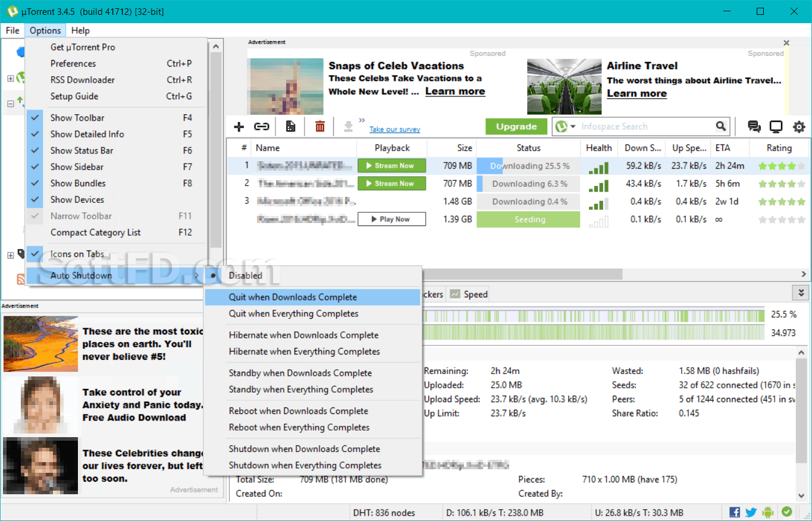Toggle Icons on Tabs option
The width and height of the screenshot is (812, 521).
(x=116, y=254)
